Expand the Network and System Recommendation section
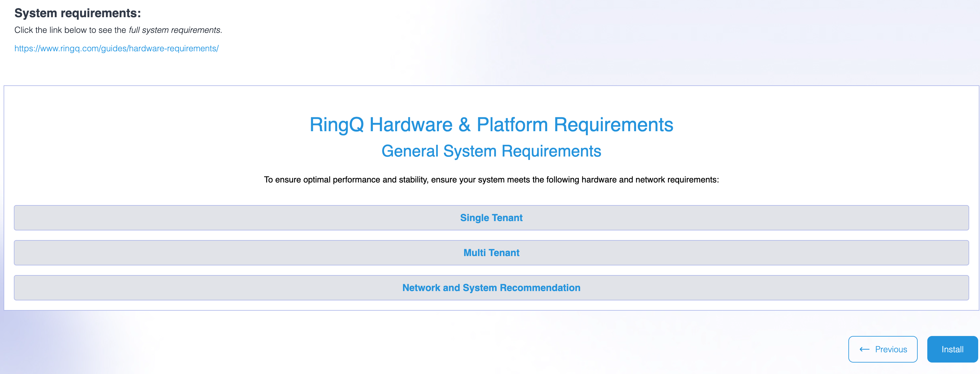Image resolution: width=980 pixels, height=374 pixels. pos(491,287)
